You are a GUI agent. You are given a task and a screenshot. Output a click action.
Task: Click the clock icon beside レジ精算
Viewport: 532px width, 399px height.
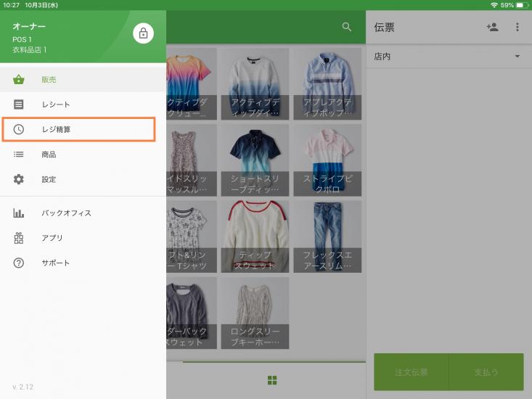19,129
